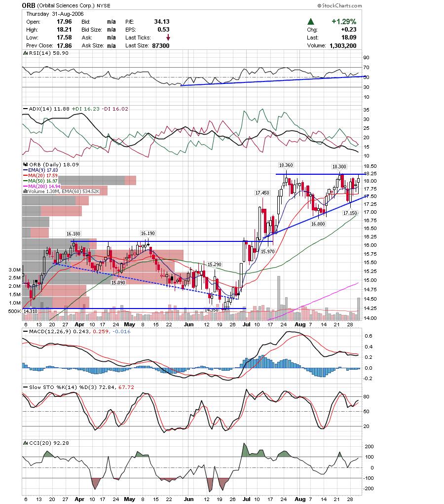Image resolution: width=444 pixels, height=504 pixels.
Task: Click the ADX(14) 11.88 indicator label
Action: pyautogui.click(x=49, y=109)
